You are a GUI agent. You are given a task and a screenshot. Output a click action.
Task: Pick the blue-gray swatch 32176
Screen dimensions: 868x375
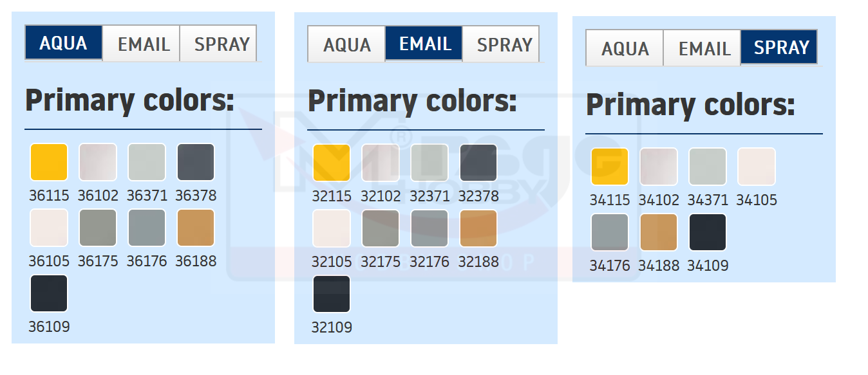(429, 228)
